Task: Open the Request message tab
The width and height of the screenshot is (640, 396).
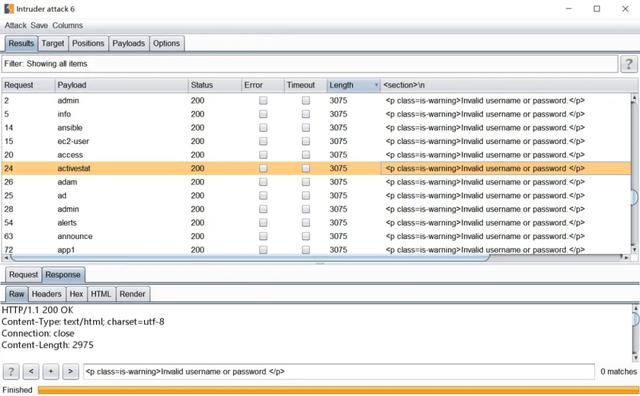Action: (x=23, y=275)
